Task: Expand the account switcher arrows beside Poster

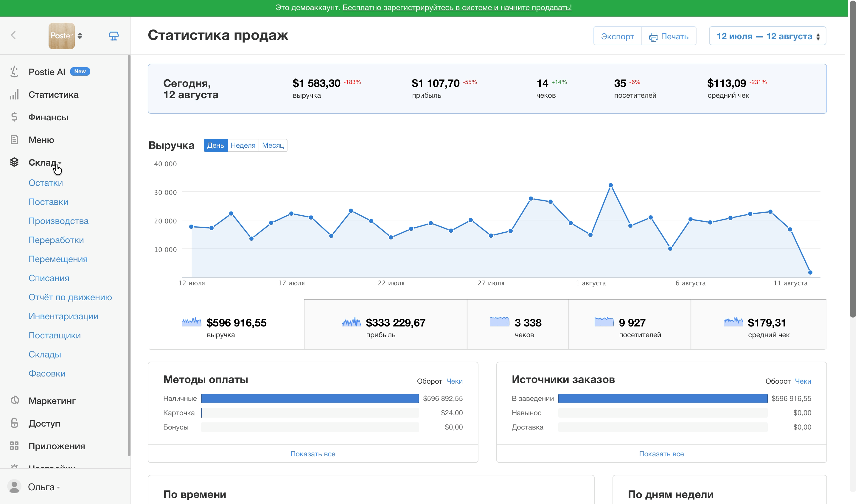Action: pyautogui.click(x=80, y=36)
